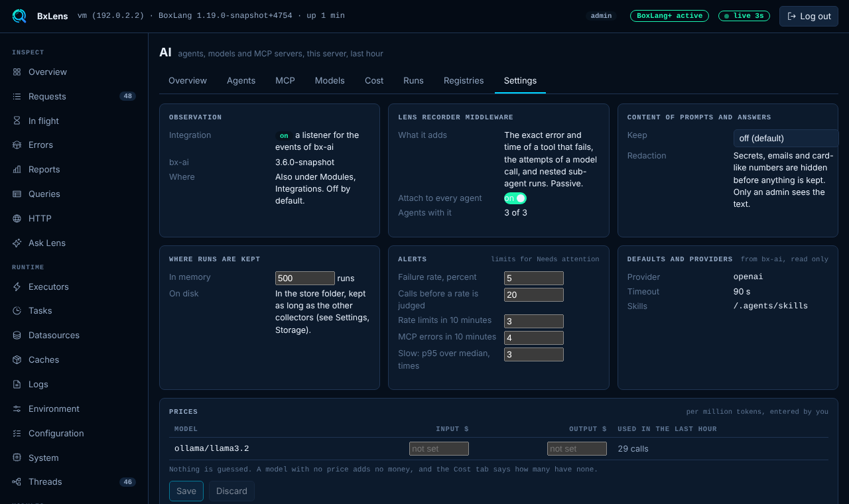Open Threads via its nodes icon

pyautogui.click(x=17, y=481)
